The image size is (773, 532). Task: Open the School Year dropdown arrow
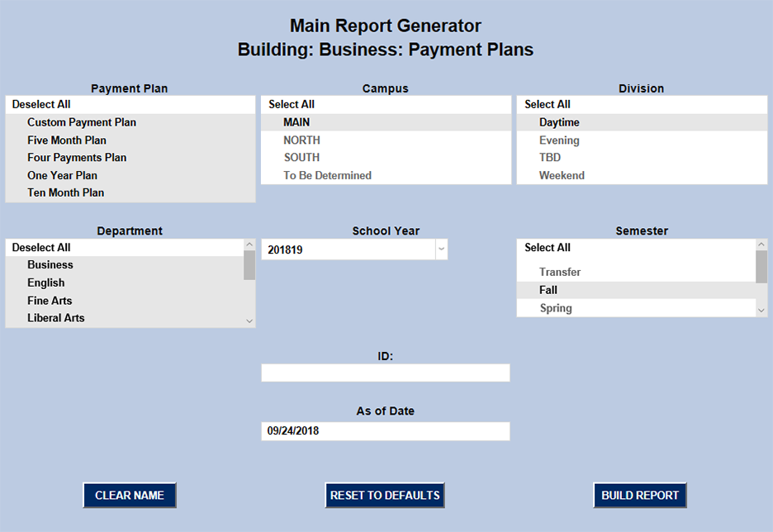coord(441,249)
